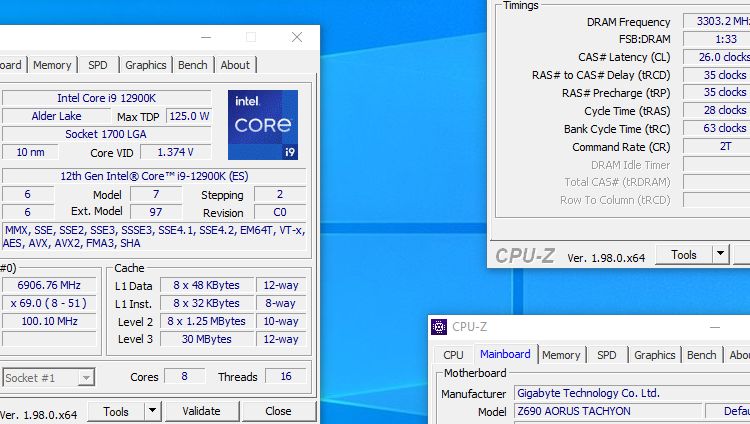Click the tRP 35 clocks value

[717, 92]
